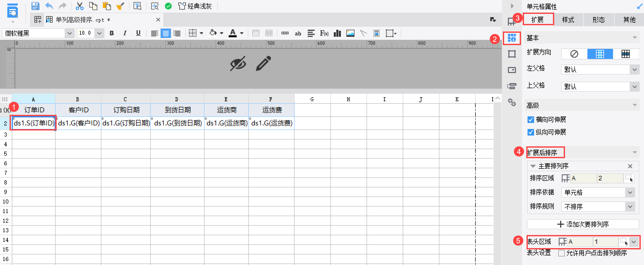Pick sort area cell with selector icon
Screen dimensions: 644x265
click(x=629, y=178)
